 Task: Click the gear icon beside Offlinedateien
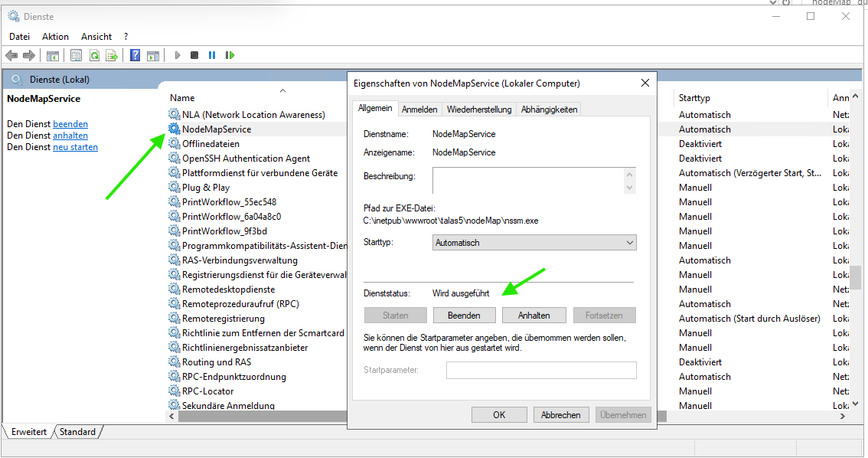pos(175,144)
